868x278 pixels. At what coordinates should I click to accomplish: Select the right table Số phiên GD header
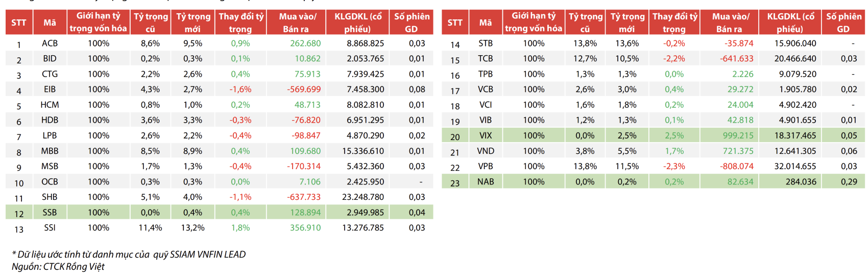(x=843, y=22)
